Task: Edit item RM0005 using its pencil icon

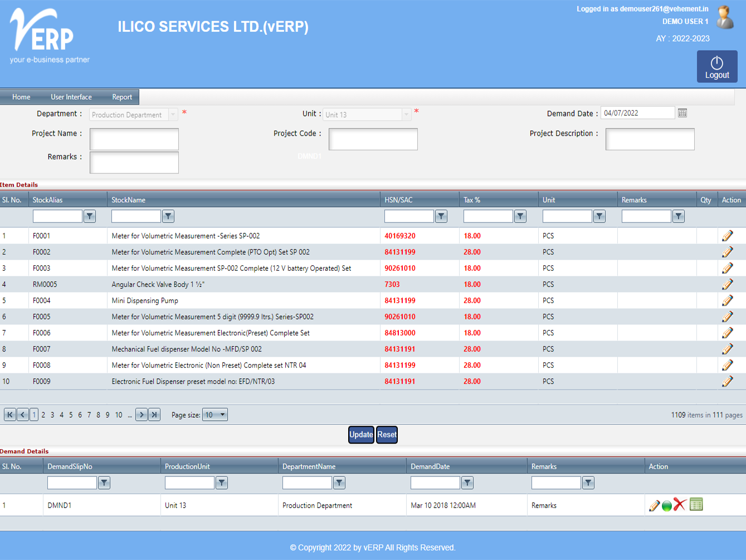Action: (727, 284)
